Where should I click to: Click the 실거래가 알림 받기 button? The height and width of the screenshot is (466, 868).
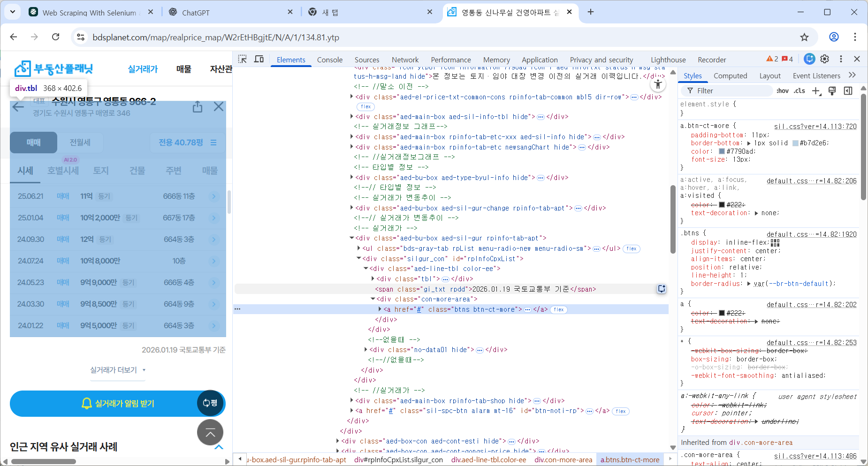tap(117, 404)
